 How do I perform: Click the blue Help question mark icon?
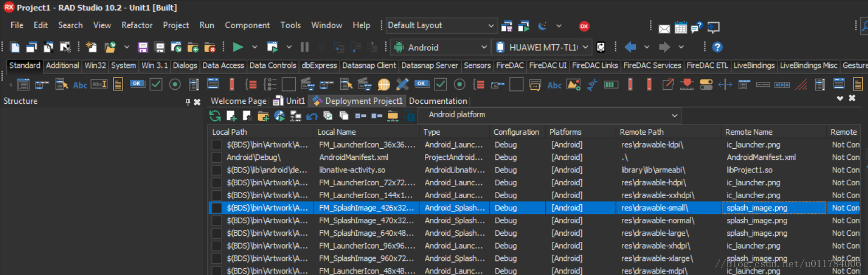717,47
